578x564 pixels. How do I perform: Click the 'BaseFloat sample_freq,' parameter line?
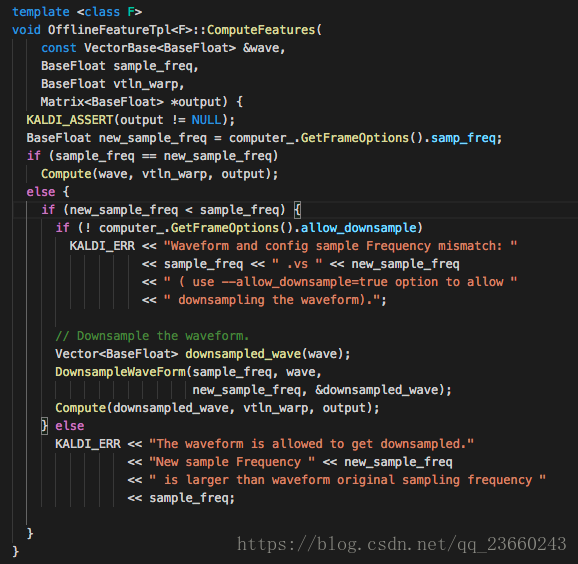tap(120, 66)
